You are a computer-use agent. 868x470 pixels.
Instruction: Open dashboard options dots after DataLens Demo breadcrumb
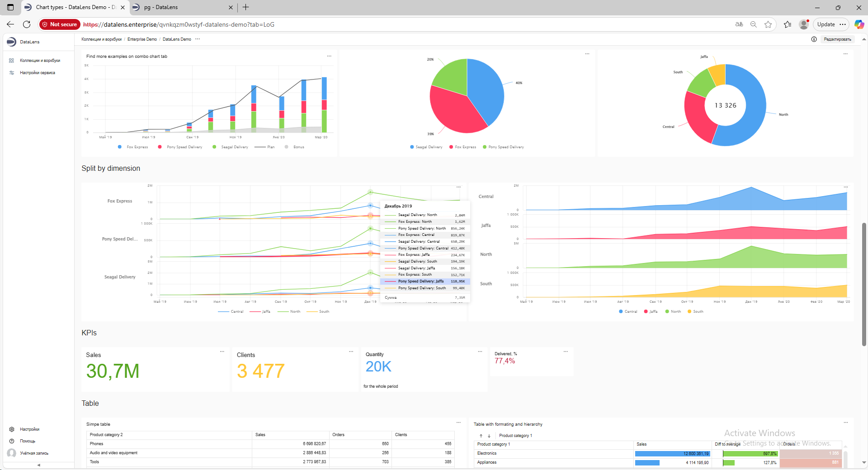pos(198,39)
